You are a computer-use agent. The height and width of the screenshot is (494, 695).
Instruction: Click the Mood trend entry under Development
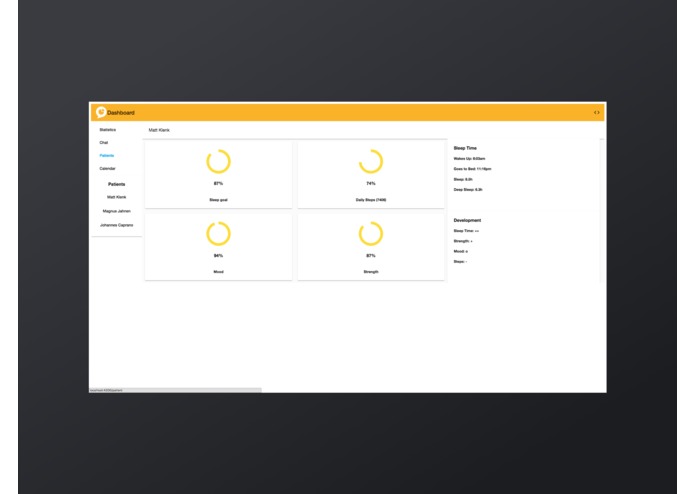(x=461, y=251)
